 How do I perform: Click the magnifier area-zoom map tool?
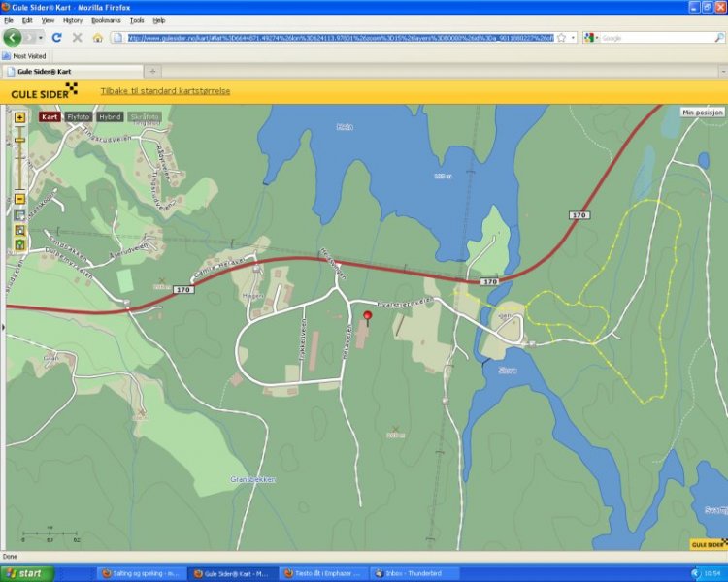coord(19,230)
